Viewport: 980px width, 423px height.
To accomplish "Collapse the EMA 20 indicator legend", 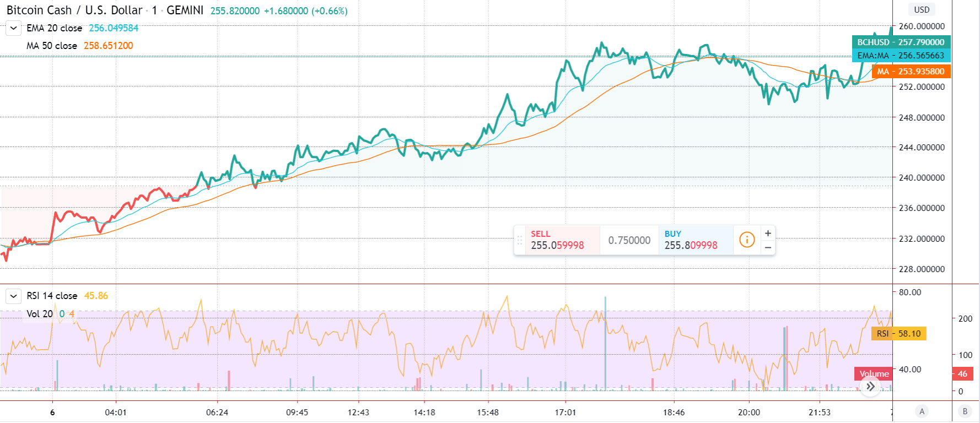I will tap(13, 28).
